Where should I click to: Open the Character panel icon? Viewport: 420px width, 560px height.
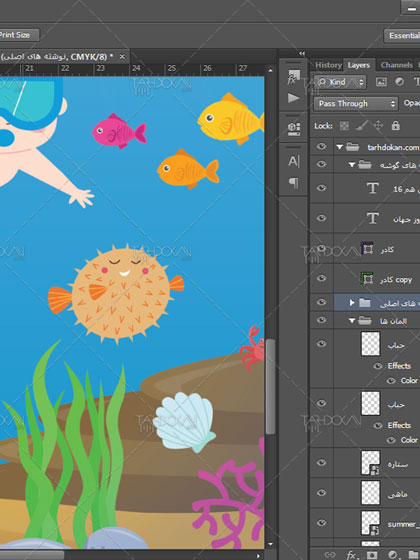click(294, 161)
